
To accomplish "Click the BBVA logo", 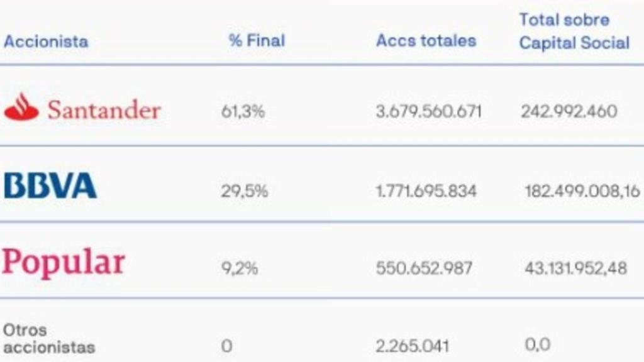I will point(50,186).
